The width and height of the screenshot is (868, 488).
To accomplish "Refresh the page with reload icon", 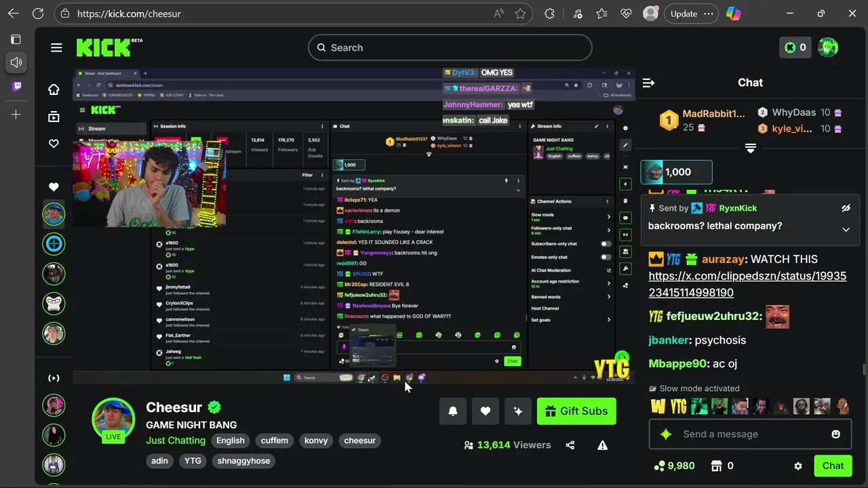I will click(38, 14).
